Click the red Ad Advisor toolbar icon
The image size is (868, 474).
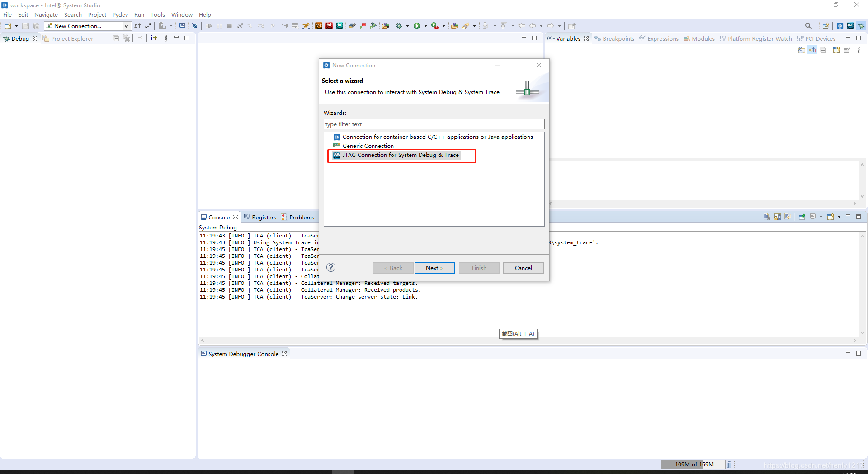[329, 26]
